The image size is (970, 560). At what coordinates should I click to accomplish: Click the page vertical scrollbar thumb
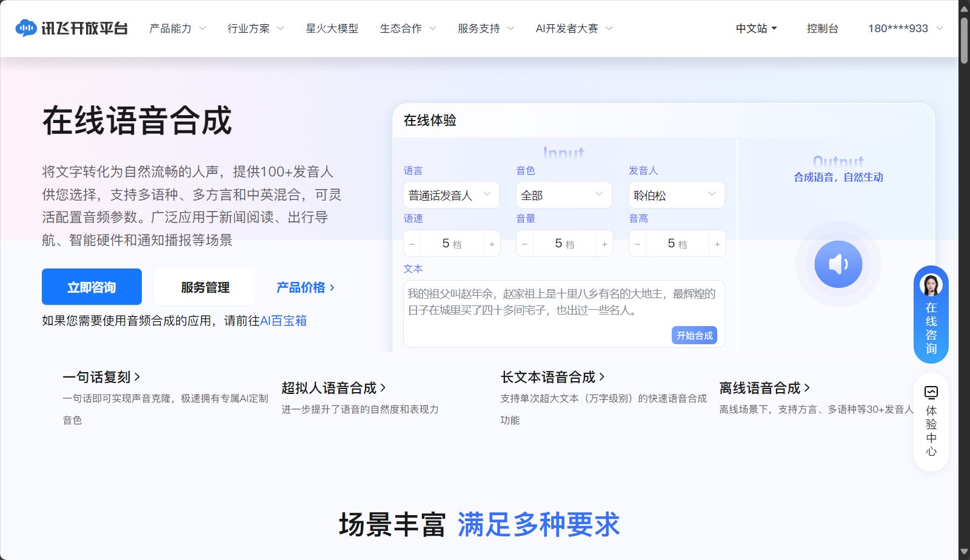pyautogui.click(x=964, y=39)
